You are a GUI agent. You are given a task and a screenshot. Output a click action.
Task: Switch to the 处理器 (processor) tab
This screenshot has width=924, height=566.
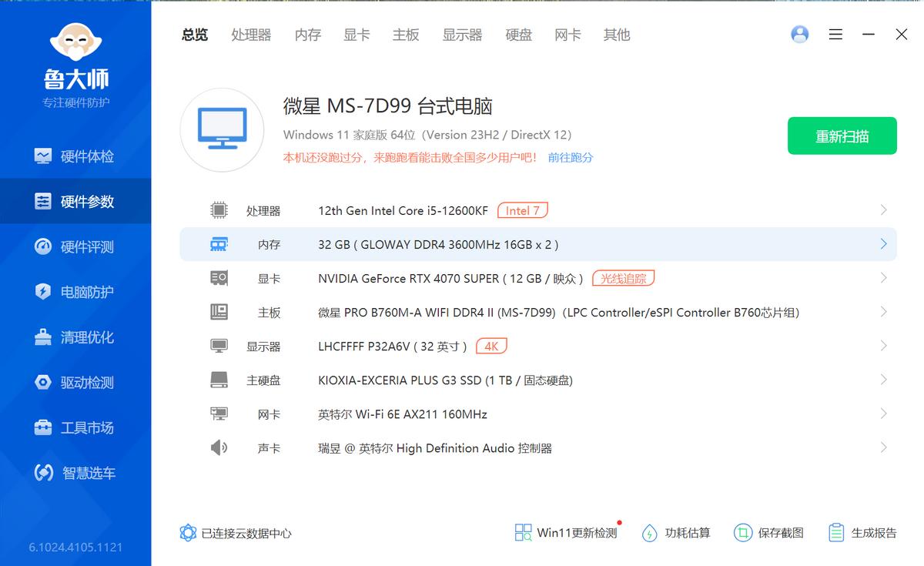coord(251,35)
